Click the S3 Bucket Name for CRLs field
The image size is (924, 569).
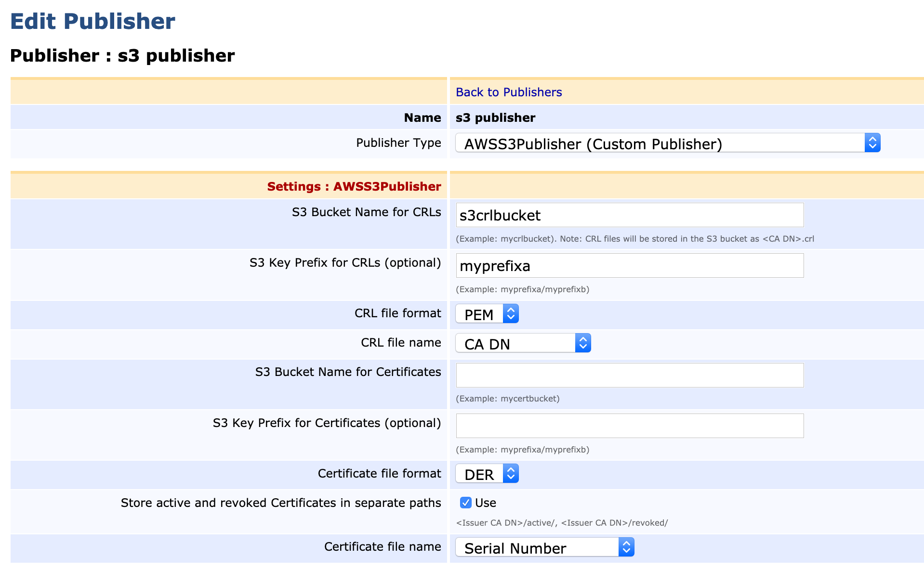pos(629,215)
